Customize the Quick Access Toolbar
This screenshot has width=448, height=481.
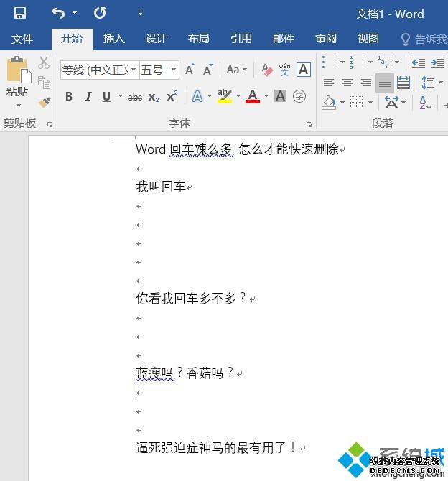(x=140, y=13)
